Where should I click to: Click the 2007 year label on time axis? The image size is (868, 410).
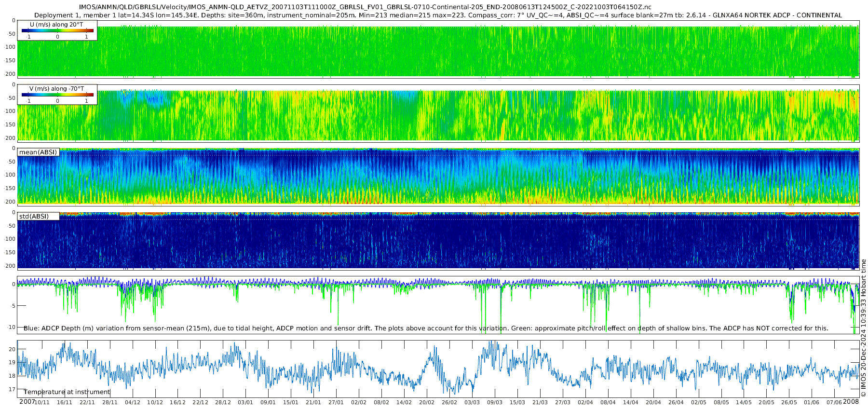[27, 402]
